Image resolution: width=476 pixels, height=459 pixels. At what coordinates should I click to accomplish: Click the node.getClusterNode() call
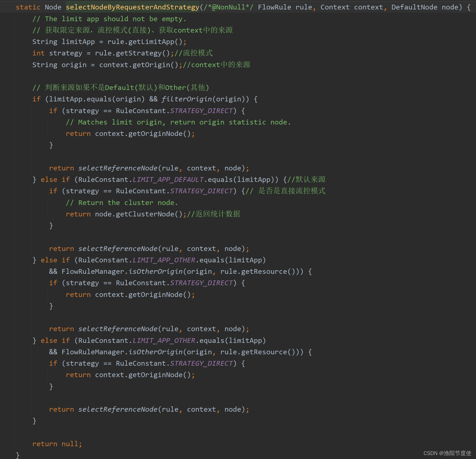click(x=139, y=214)
